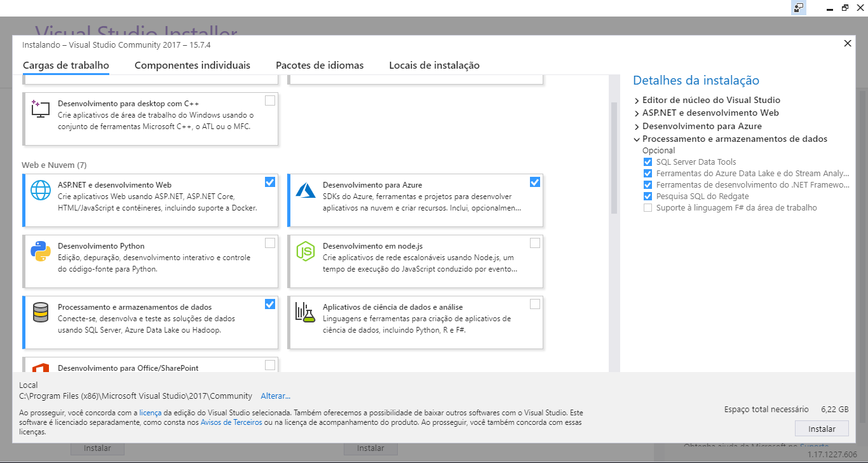Click the data science flask icon
Image resolution: width=868 pixels, height=463 pixels.
tap(306, 312)
